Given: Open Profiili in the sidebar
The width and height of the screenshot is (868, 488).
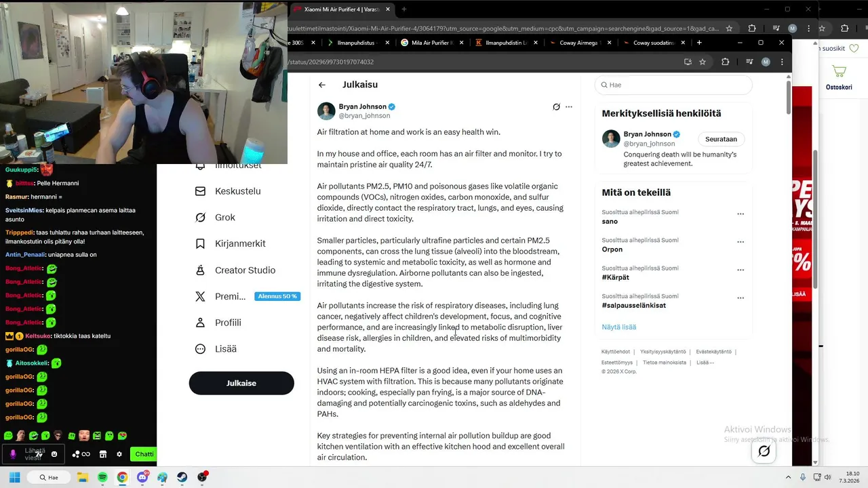Looking at the screenshot, I should pyautogui.click(x=218, y=323).
